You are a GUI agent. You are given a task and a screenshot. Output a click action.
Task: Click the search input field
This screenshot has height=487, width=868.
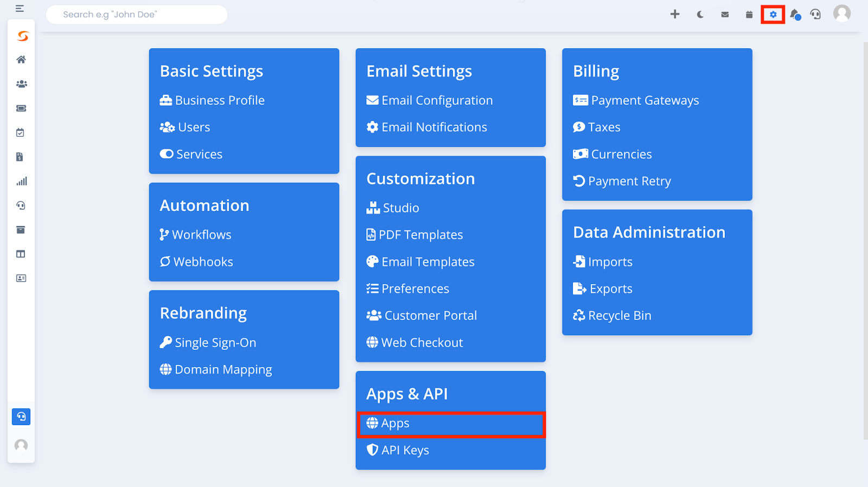[x=137, y=15]
